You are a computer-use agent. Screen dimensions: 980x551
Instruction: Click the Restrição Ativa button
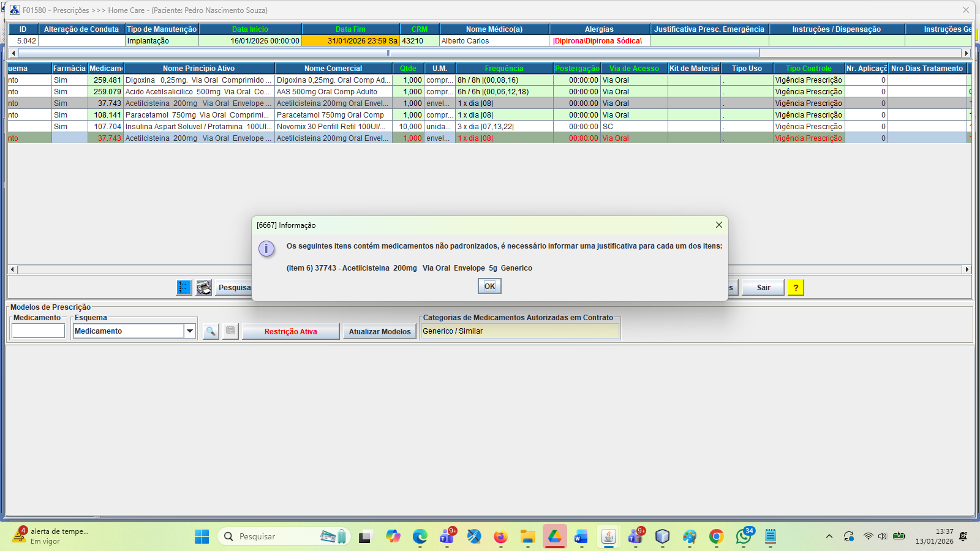click(x=290, y=332)
